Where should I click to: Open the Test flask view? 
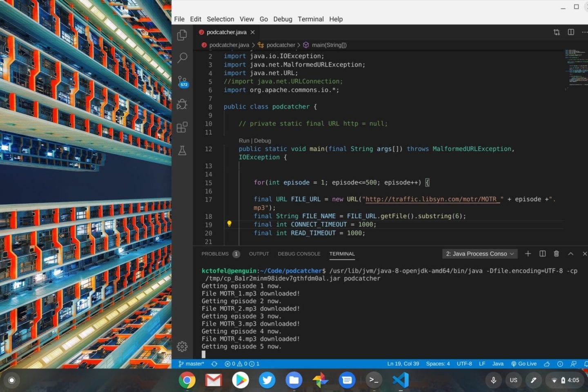tap(182, 150)
